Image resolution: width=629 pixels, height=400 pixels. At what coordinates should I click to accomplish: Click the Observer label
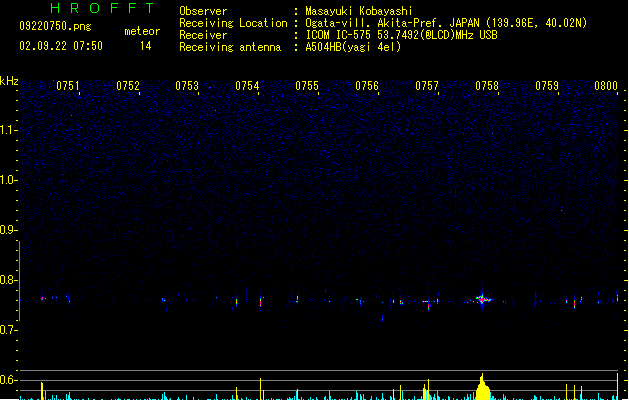point(203,11)
